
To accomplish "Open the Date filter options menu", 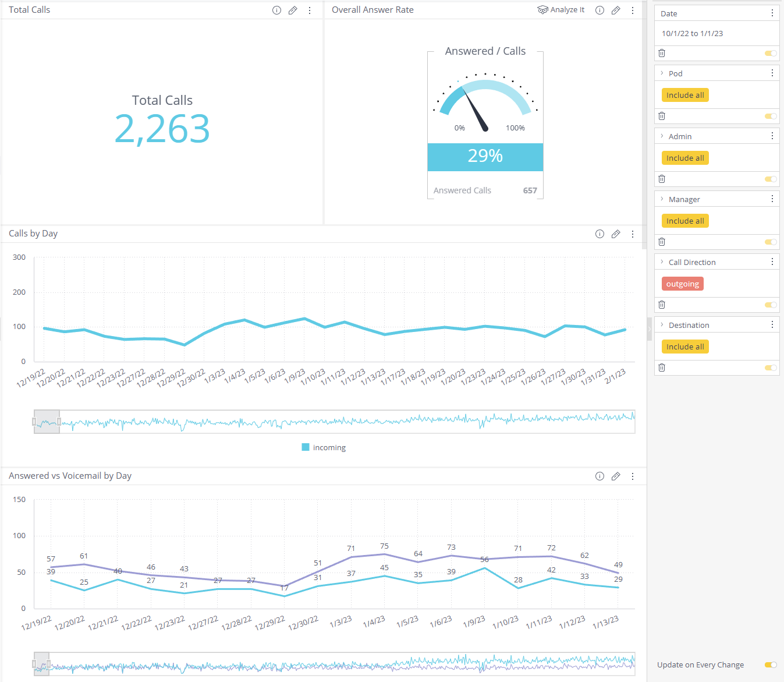I will click(772, 13).
